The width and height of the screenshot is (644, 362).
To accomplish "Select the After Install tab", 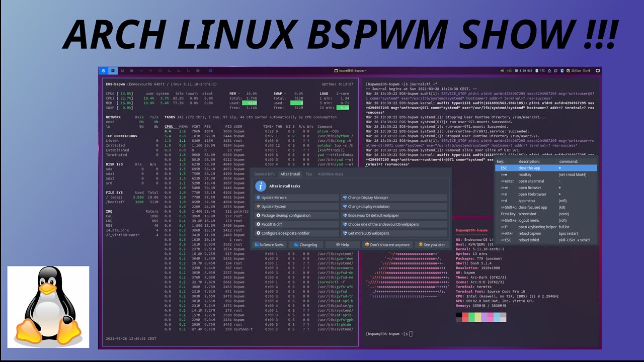I will 290,174.
